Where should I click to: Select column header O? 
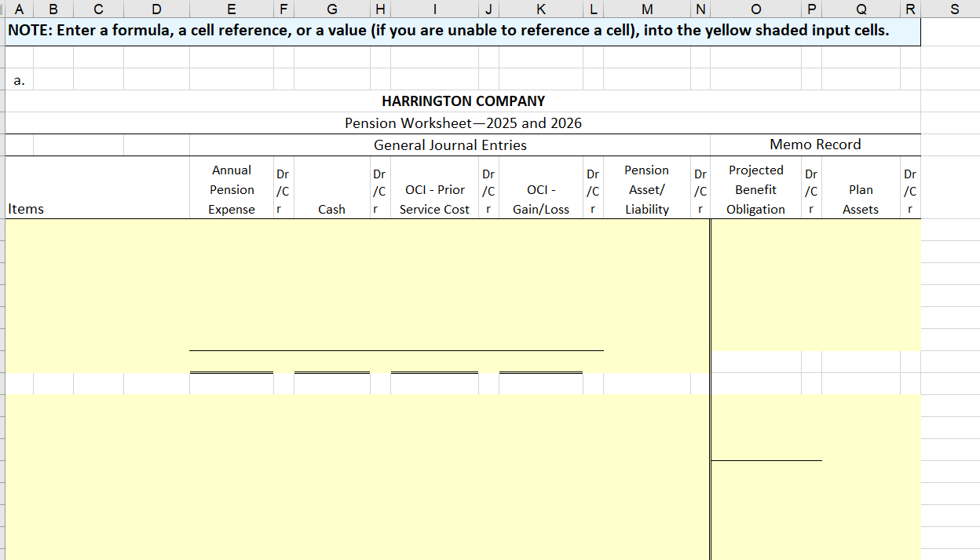pyautogui.click(x=755, y=9)
